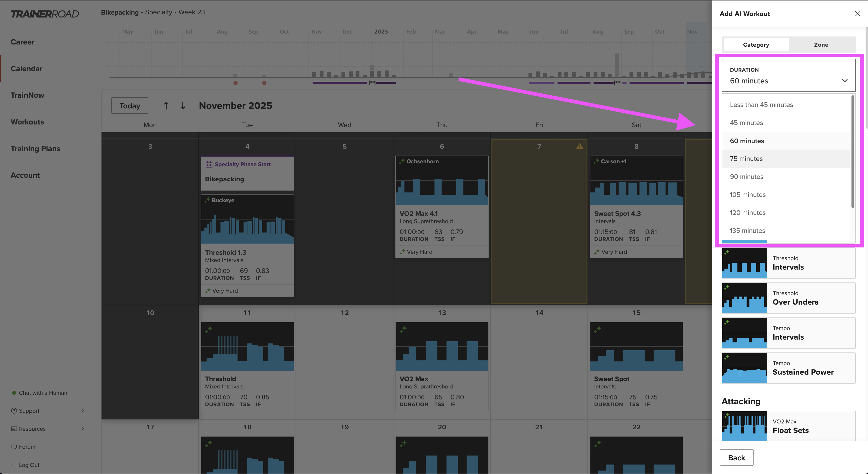Screen dimensions: 868x474
Task: Open the VO2 Max Float Sets workout thumbnail
Action: click(744, 426)
